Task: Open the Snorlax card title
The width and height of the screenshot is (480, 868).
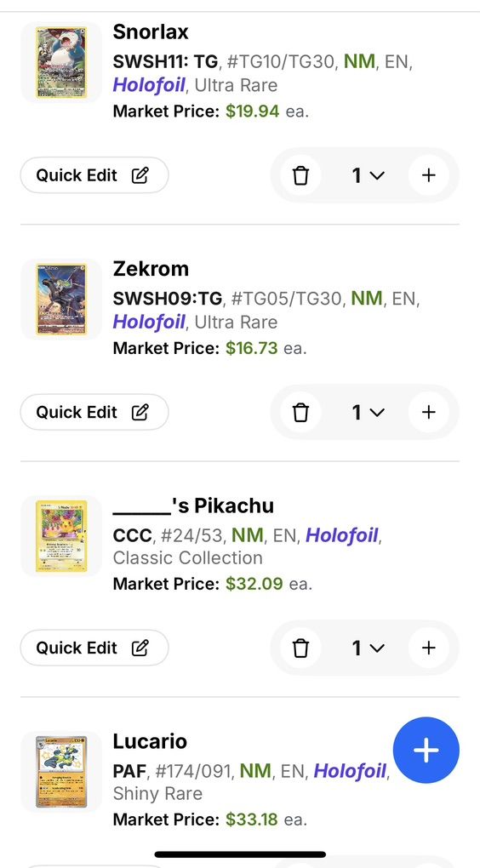Action: click(151, 31)
